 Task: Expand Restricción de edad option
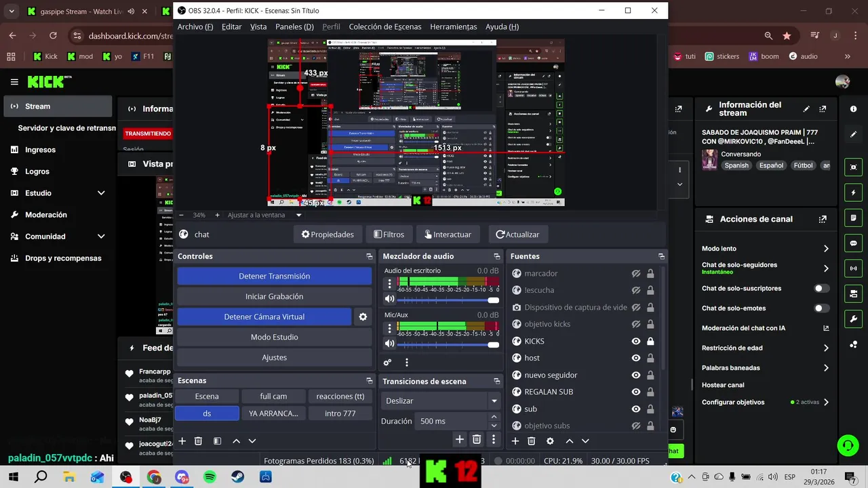pos(826,348)
